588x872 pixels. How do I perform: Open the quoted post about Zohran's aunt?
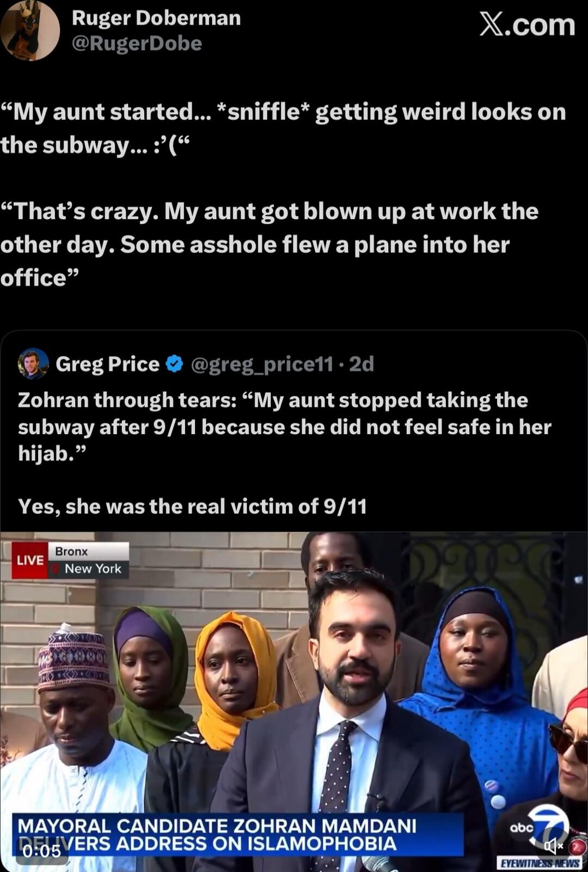coord(283,426)
